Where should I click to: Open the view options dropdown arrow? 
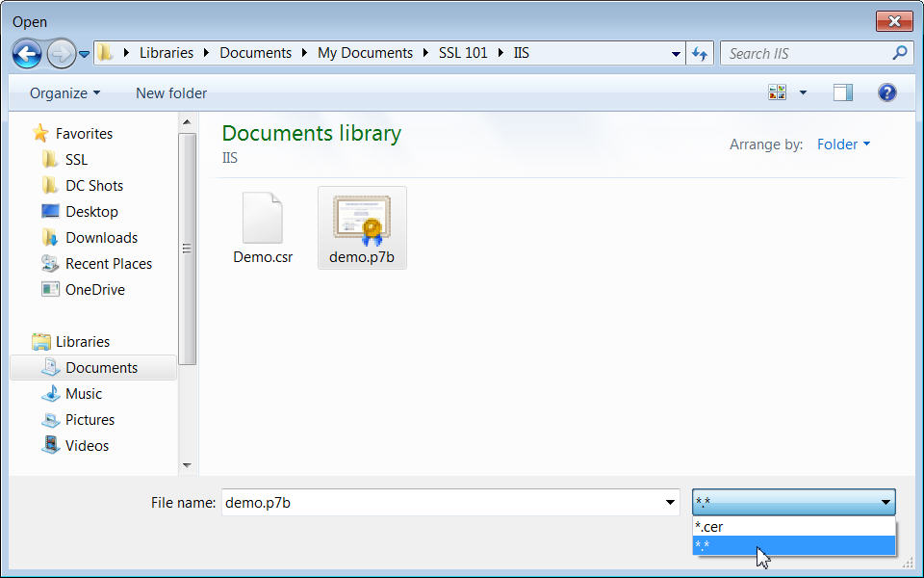tap(803, 93)
